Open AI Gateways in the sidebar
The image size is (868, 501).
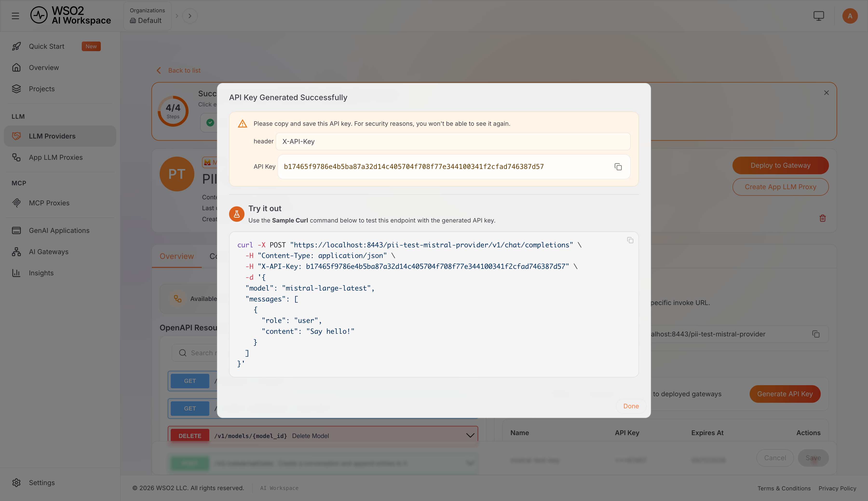pos(60,252)
